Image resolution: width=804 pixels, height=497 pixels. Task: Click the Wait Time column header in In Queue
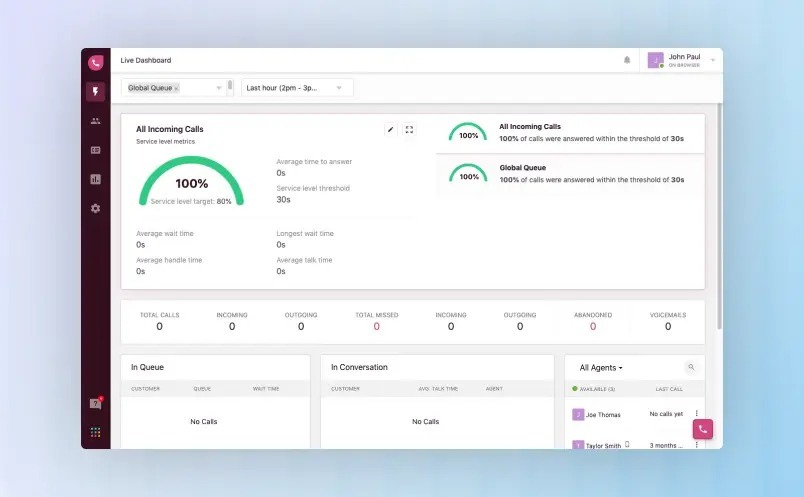(266, 389)
